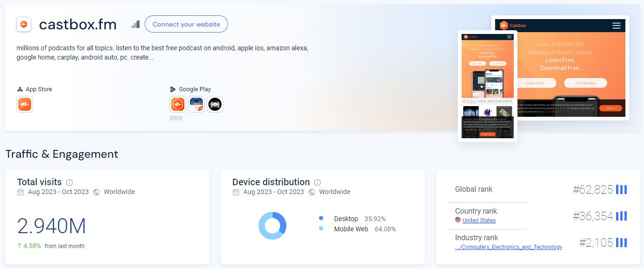The width and height of the screenshot is (644, 269).
Task: Open the United States country rank link
Action: (x=479, y=221)
